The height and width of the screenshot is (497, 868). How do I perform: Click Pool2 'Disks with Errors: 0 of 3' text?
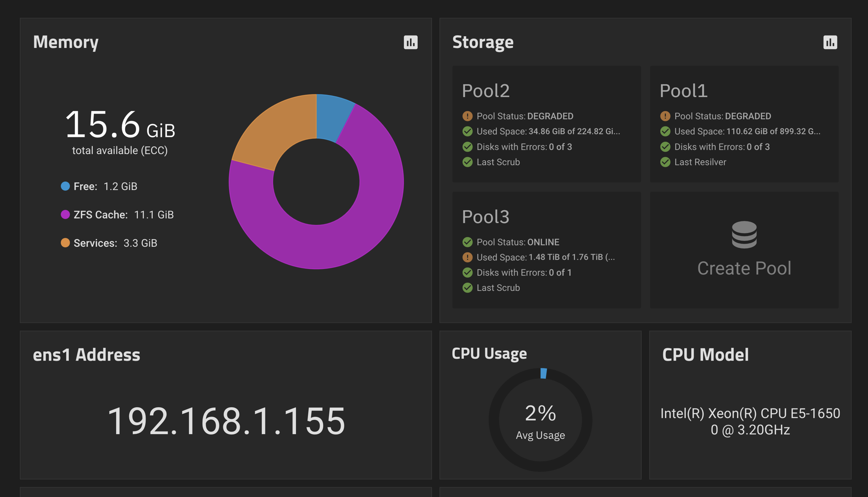(524, 147)
